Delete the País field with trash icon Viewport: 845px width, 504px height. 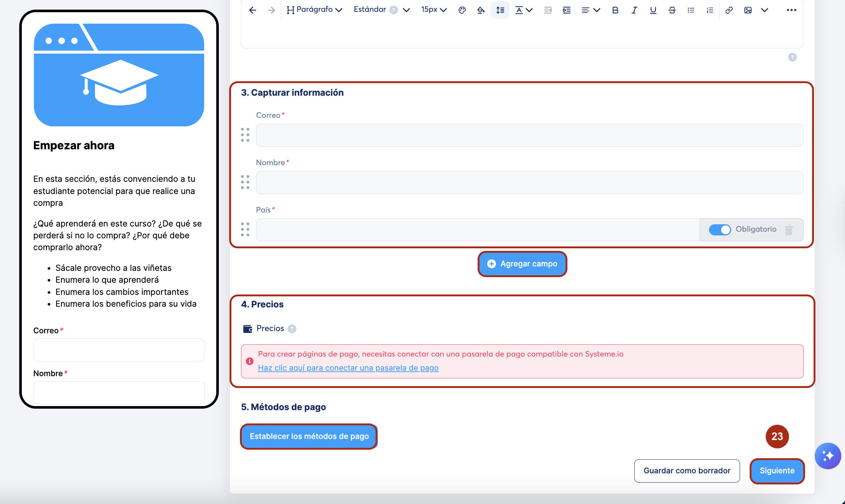[x=789, y=230]
